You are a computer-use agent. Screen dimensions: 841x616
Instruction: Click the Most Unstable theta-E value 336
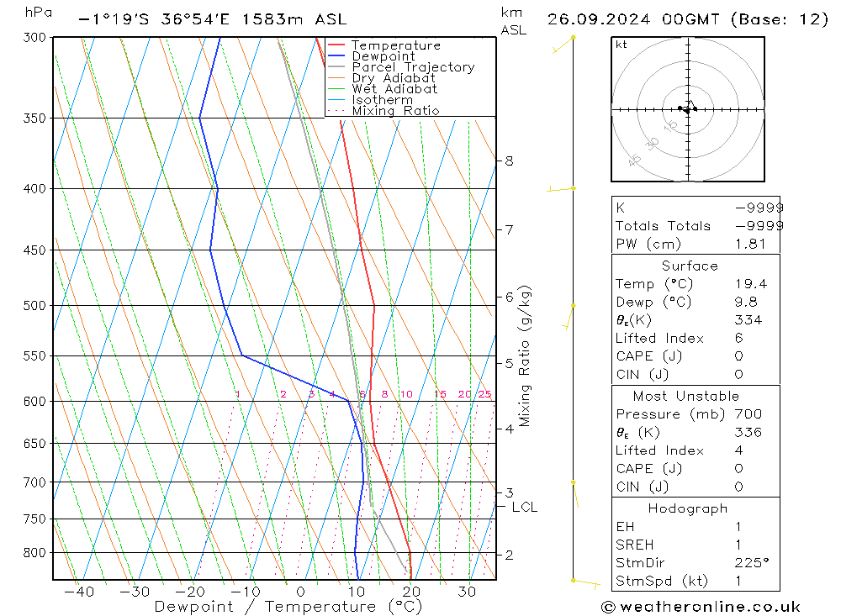748,432
